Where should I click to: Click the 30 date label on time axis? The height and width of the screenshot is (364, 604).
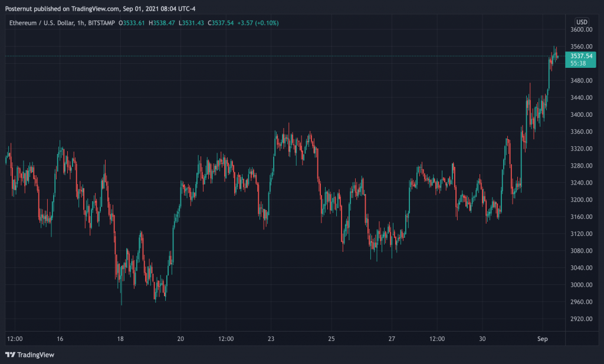tap(482, 339)
